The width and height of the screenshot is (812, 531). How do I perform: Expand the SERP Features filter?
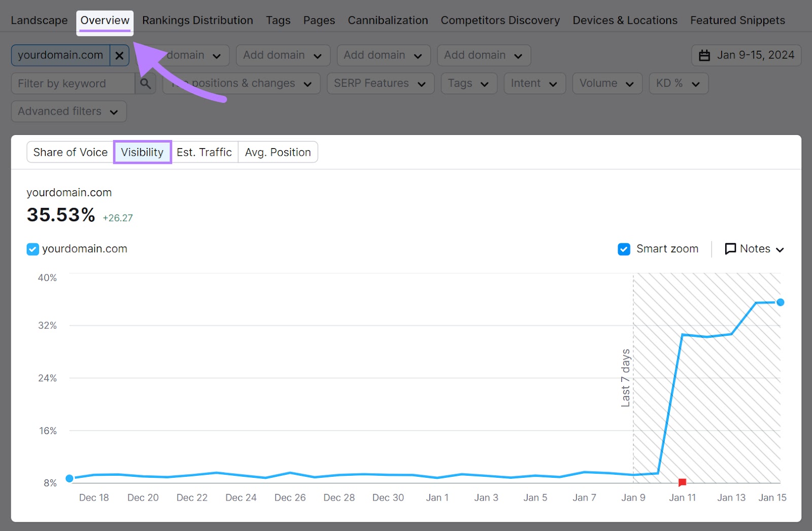coord(380,83)
